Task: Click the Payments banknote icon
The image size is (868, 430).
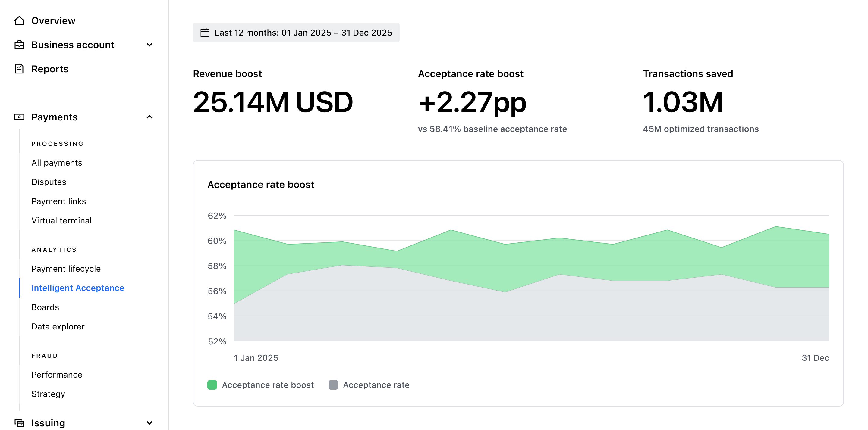Action: pos(19,117)
